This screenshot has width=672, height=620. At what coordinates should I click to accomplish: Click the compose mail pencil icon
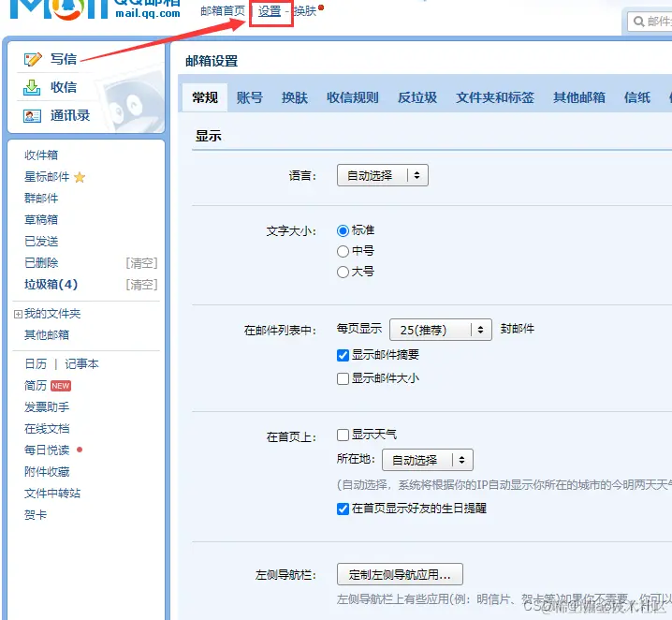point(34,59)
